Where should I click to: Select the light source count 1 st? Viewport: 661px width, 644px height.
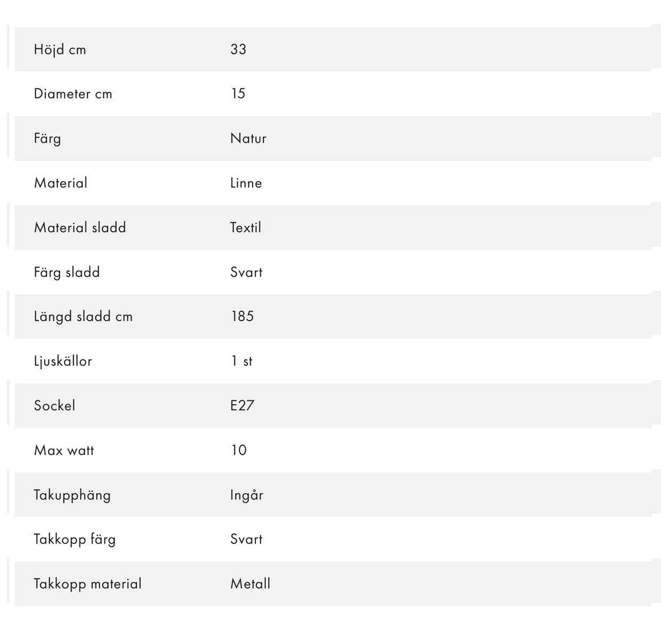[241, 361]
